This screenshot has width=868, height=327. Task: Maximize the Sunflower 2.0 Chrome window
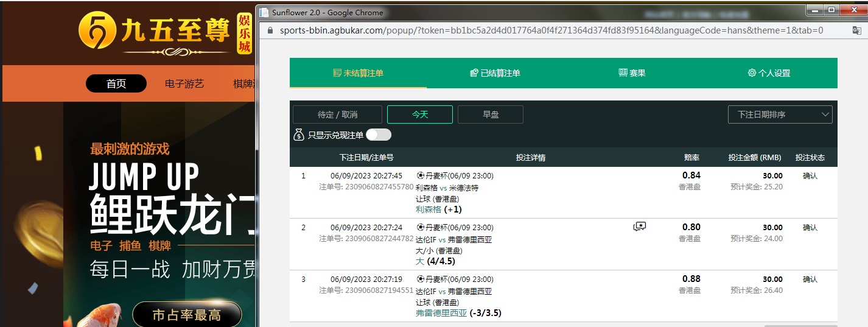831,9
